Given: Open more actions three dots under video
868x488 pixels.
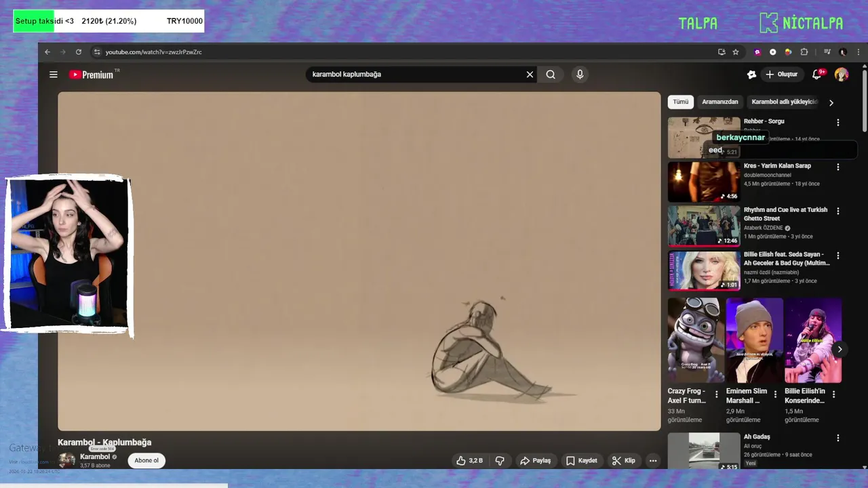Looking at the screenshot, I should [653, 461].
